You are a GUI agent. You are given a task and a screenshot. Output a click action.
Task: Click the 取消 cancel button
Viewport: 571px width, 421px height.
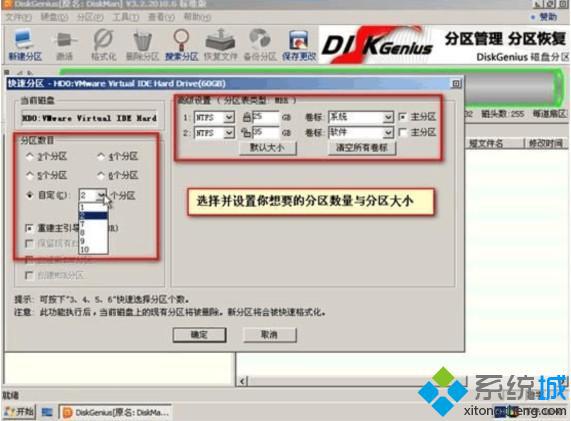pos(269,335)
